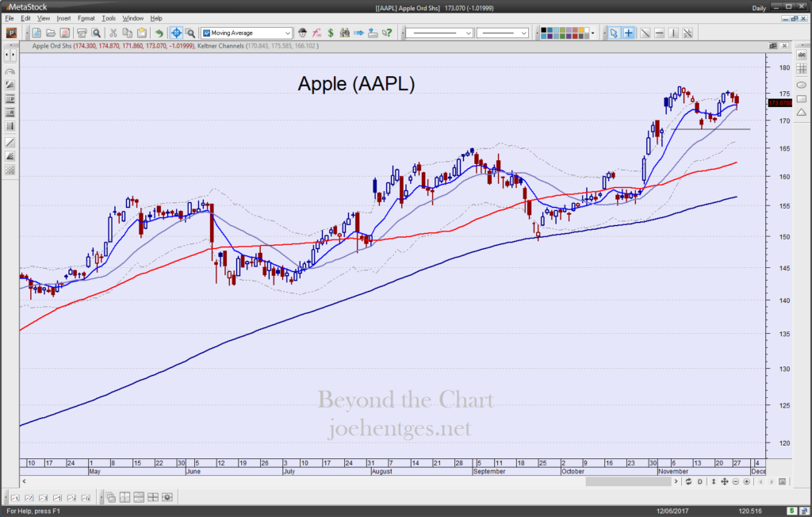This screenshot has width=812, height=517.
Task: Toggle the arrow Select pointer tool
Action: click(x=614, y=33)
